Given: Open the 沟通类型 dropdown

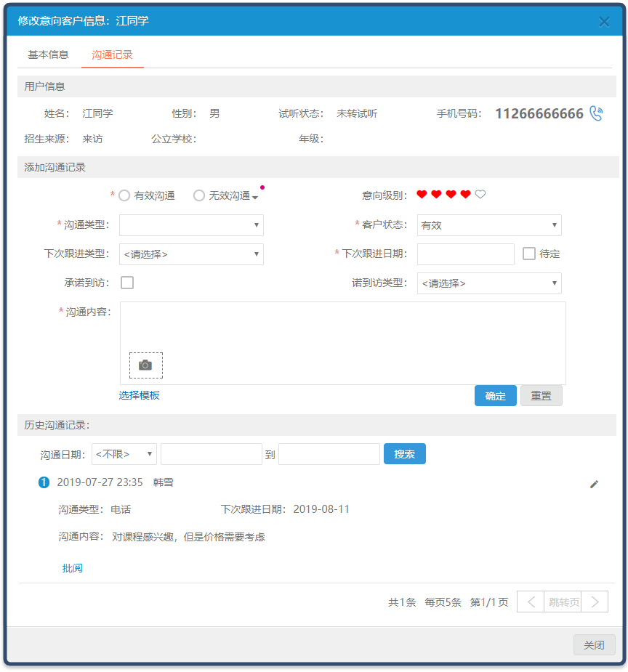Looking at the screenshot, I should [191, 225].
